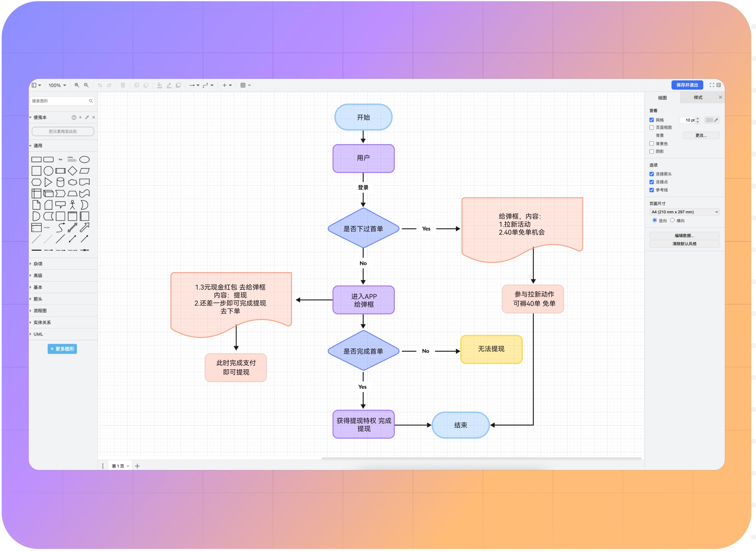756x552 pixels.
Task: Toggle the 参考线 guides checkbox
Action: click(652, 190)
